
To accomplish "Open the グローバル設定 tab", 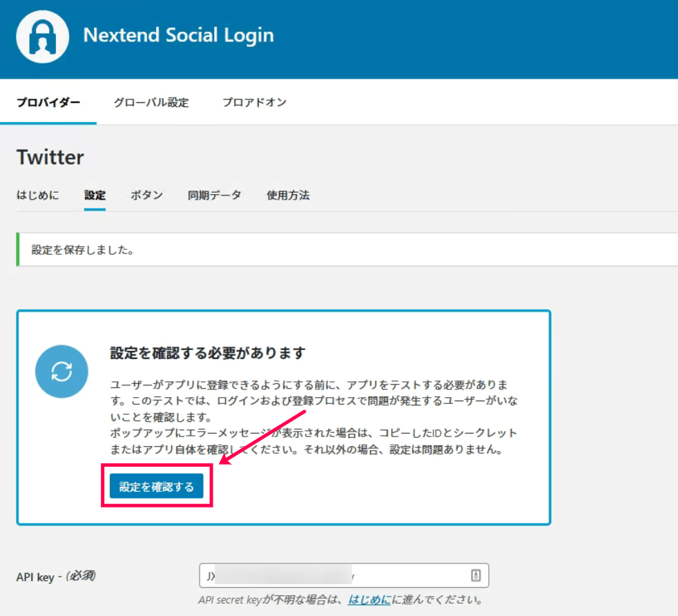I will click(151, 102).
